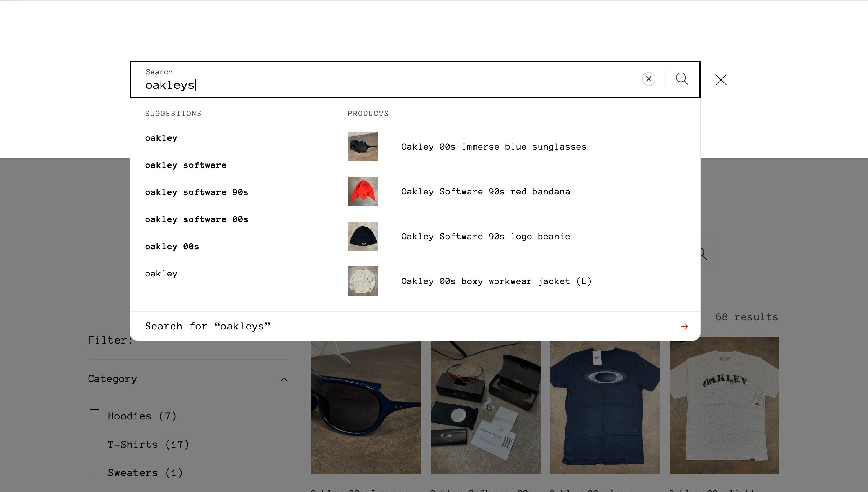Clear the search text with the circled X icon
This screenshot has height=492, width=868.
[x=648, y=79]
